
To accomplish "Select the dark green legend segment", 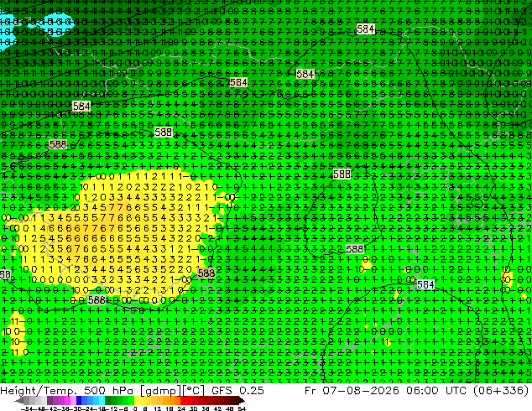I will pos(107,401).
